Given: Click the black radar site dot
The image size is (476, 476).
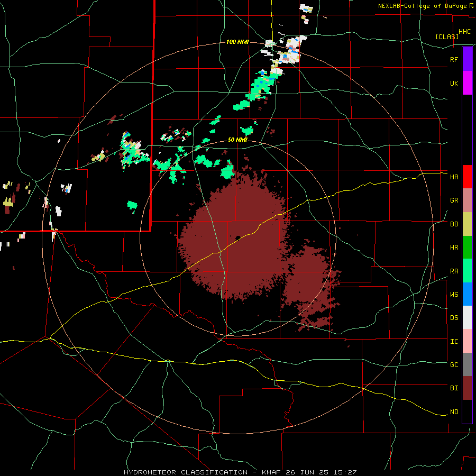Looking at the screenshot, I should 237,238.
